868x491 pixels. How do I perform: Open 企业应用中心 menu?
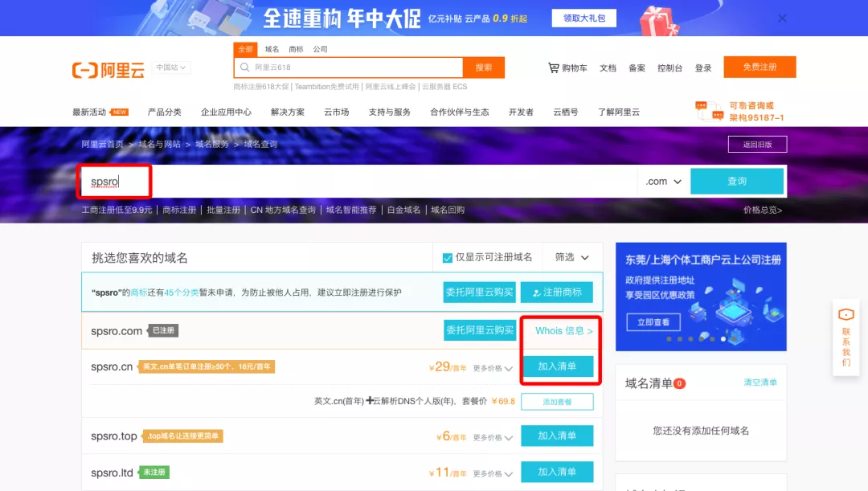pyautogui.click(x=226, y=112)
